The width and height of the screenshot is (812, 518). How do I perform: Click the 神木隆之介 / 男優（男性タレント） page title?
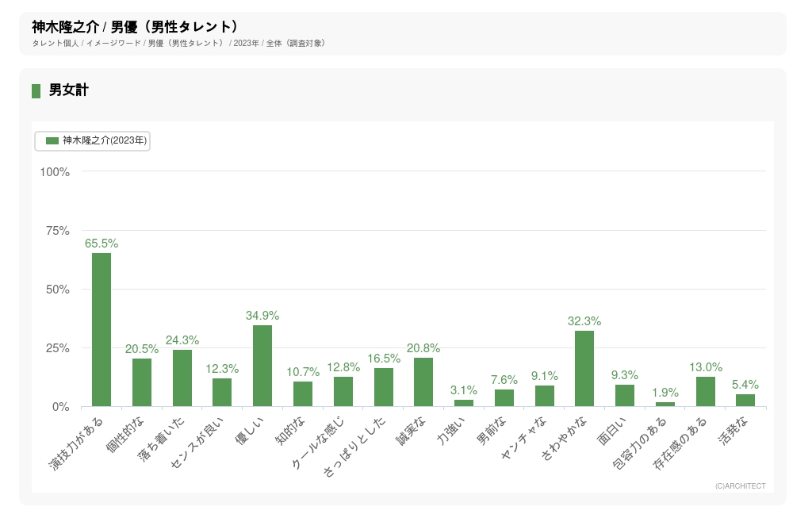(x=136, y=27)
